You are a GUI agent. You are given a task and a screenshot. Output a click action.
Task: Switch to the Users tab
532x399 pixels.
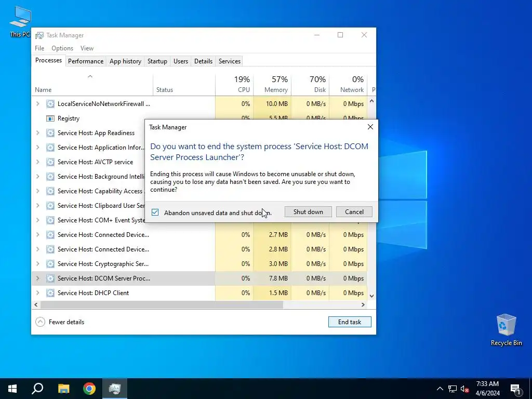[180, 61]
